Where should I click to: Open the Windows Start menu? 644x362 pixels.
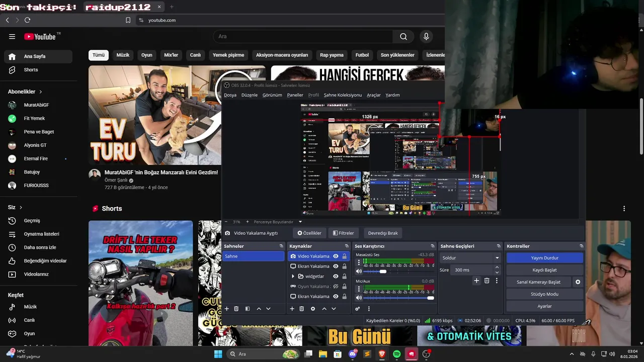(218, 354)
